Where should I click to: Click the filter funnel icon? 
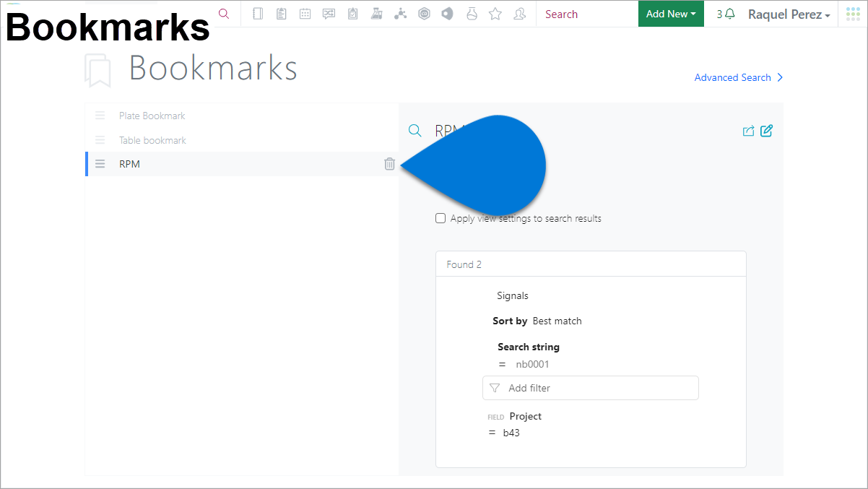(x=495, y=388)
